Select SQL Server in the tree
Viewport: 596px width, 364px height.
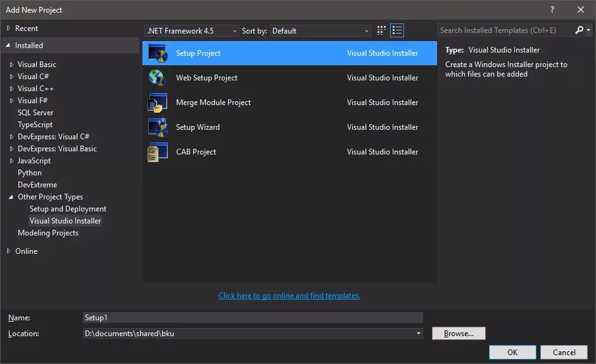[35, 113]
